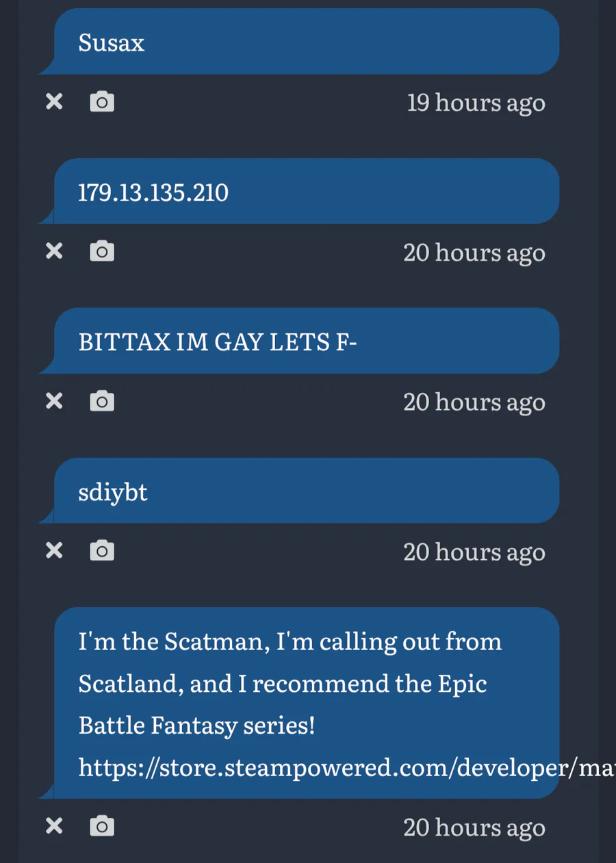The width and height of the screenshot is (616, 863).
Task: Delete the "sdiybt" message
Action: (54, 550)
